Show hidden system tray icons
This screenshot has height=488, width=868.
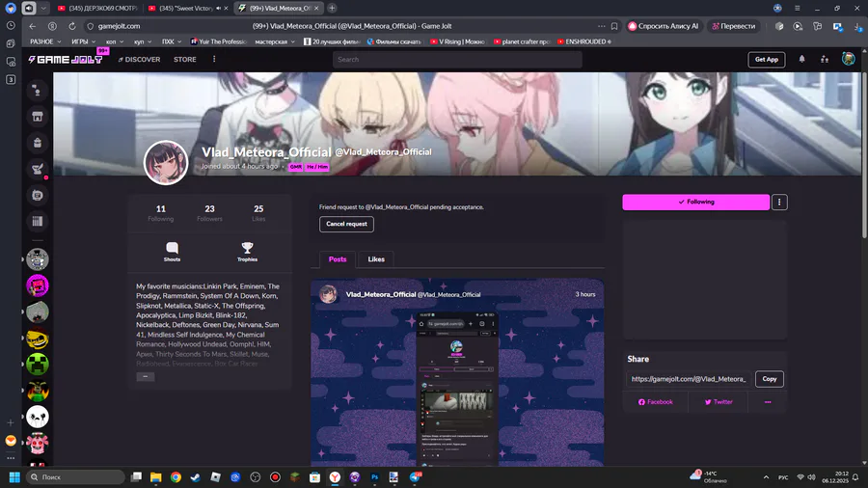[x=766, y=477]
